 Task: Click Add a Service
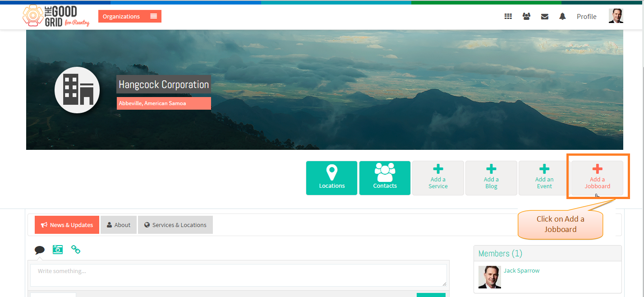click(x=438, y=178)
